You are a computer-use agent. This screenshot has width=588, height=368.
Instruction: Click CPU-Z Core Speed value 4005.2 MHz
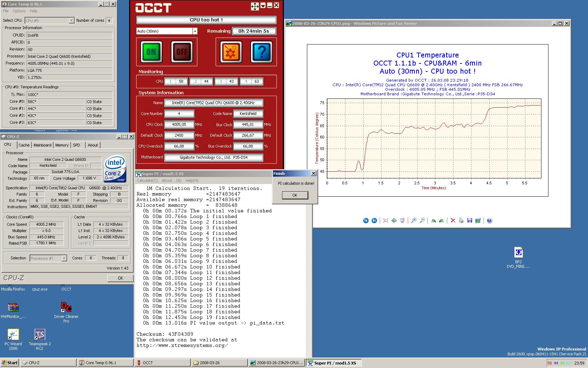[46, 224]
